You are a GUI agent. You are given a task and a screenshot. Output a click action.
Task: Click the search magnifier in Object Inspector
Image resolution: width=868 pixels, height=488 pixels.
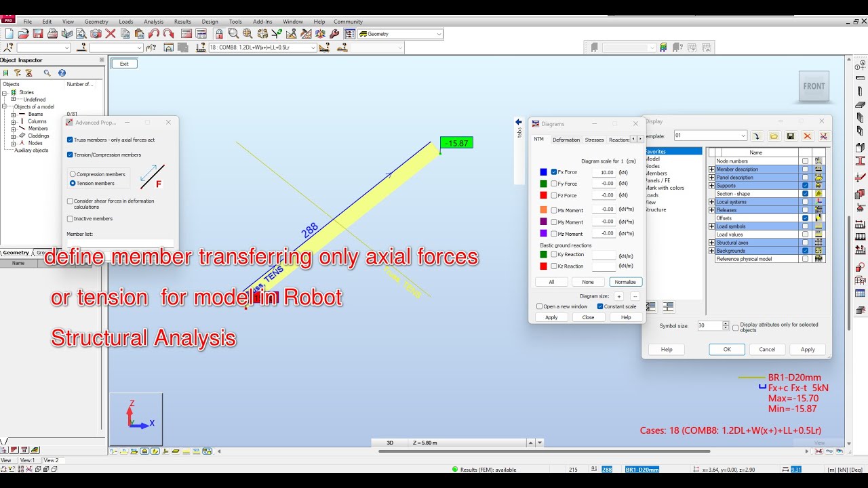pyautogui.click(x=47, y=73)
